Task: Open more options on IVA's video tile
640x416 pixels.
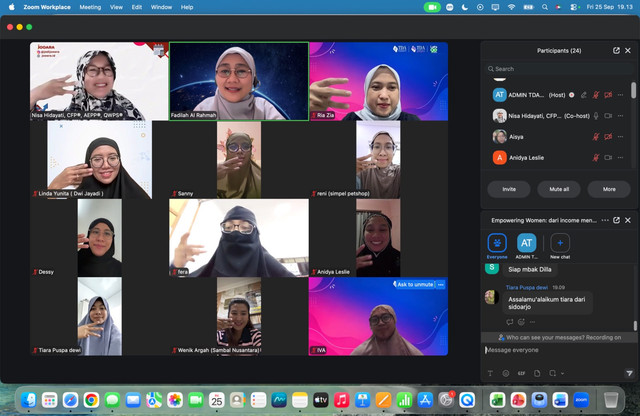Action: pyautogui.click(x=441, y=285)
